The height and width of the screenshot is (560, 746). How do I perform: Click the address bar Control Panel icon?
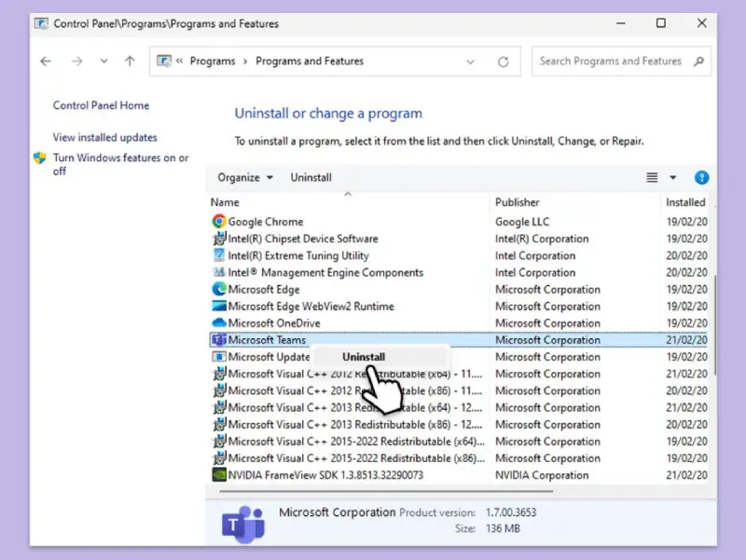coord(164,61)
